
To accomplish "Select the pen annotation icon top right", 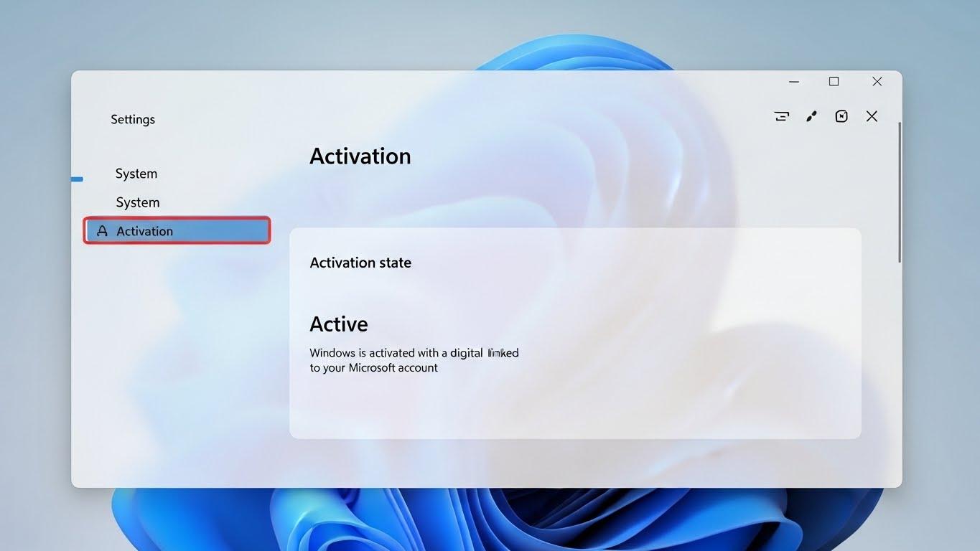I will tap(811, 116).
